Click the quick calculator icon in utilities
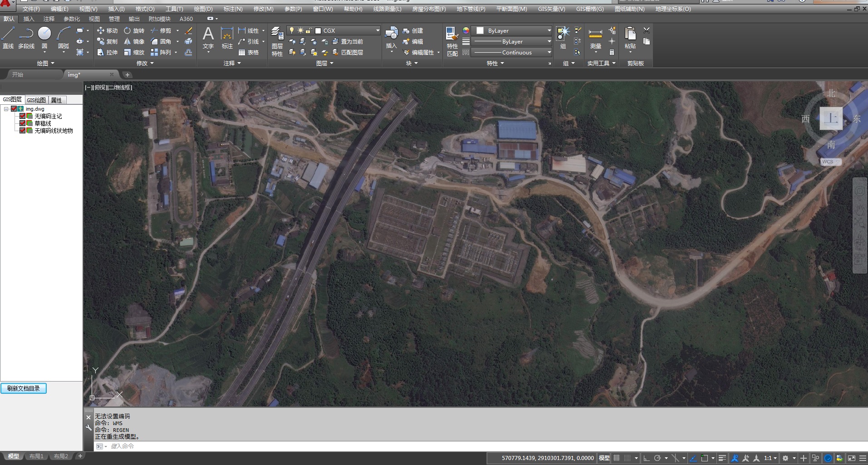The image size is (868, 465). 612,52
